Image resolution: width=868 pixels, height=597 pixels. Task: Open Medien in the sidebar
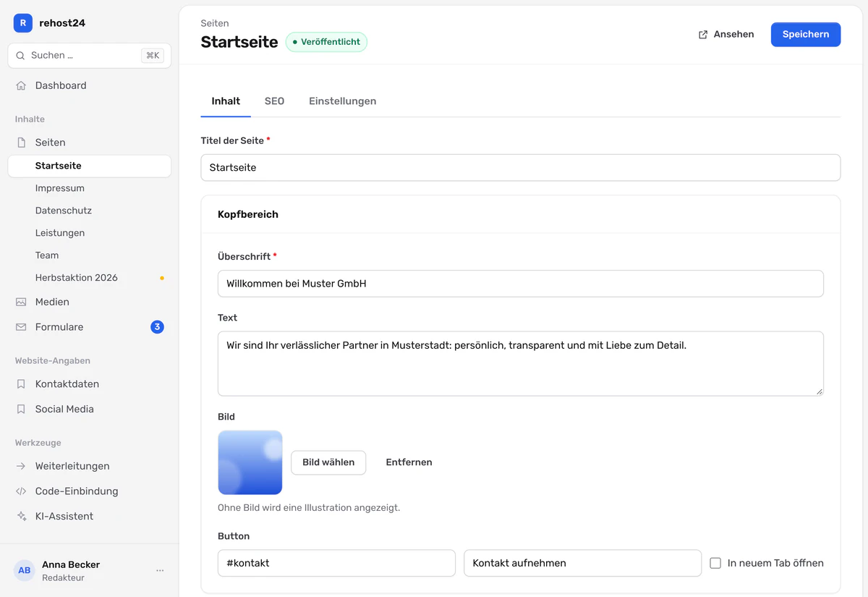(90, 302)
